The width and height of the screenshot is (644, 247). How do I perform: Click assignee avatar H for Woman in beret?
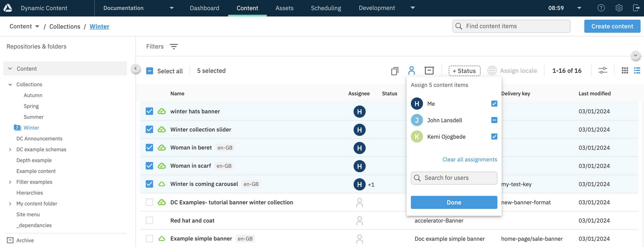click(359, 148)
